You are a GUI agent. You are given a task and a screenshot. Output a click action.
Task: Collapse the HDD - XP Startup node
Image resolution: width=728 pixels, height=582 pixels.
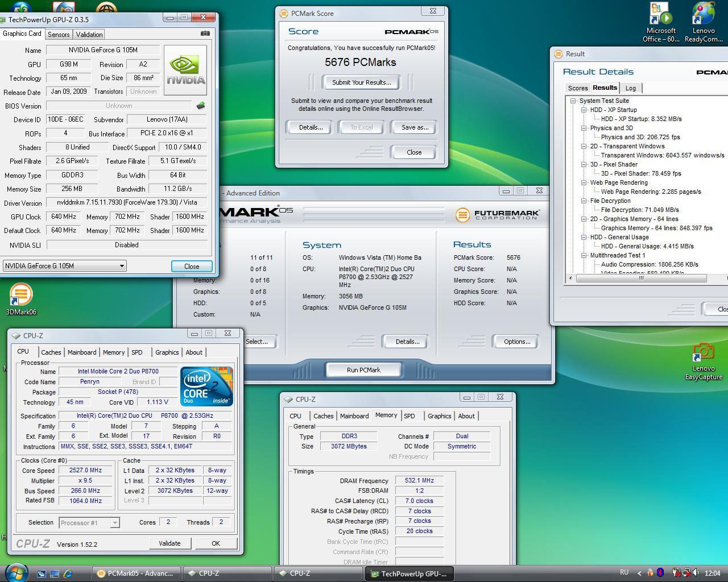pyautogui.click(x=584, y=110)
